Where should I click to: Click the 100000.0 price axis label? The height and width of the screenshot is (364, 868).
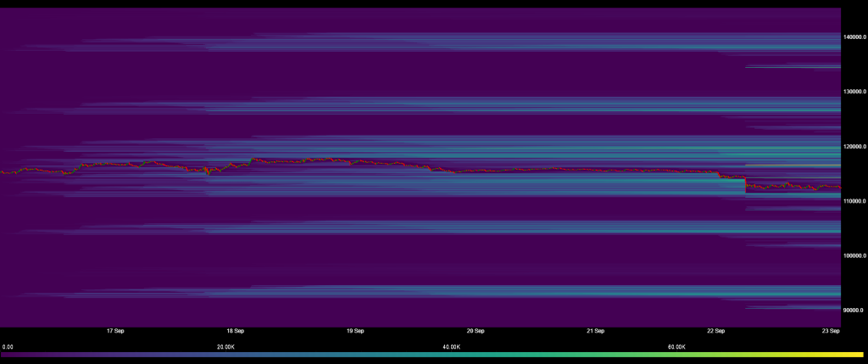pyautogui.click(x=854, y=255)
